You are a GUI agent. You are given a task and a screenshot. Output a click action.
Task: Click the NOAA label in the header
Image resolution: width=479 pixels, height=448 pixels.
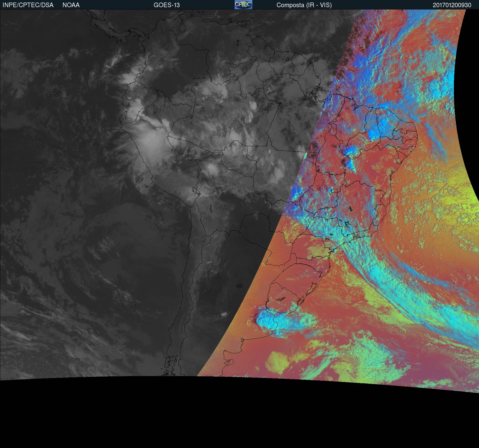point(71,5)
